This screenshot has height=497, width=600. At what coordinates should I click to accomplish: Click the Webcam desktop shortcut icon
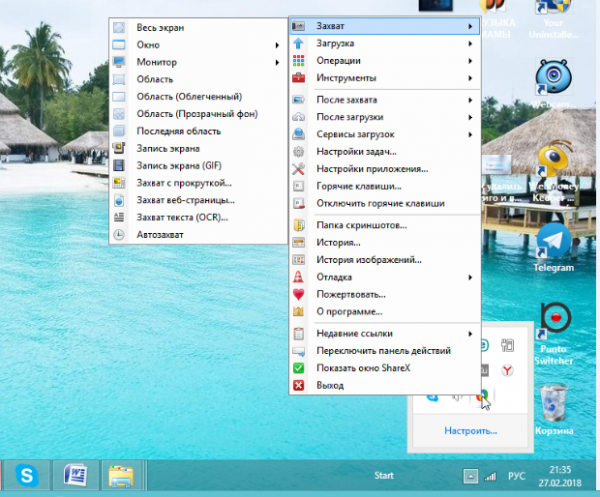pos(554,77)
